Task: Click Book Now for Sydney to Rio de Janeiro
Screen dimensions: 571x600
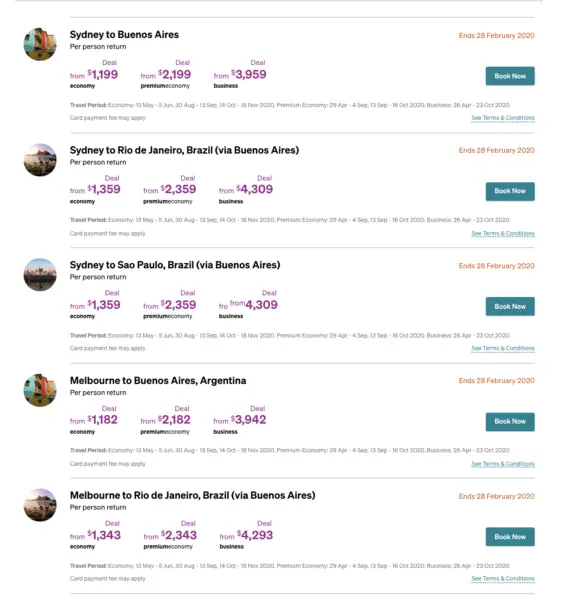Action: 510,191
